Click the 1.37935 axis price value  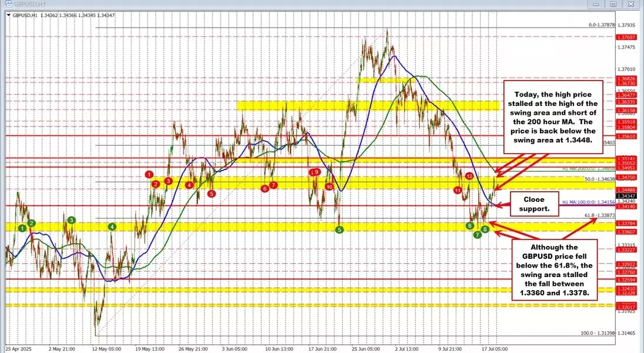tap(627, 25)
